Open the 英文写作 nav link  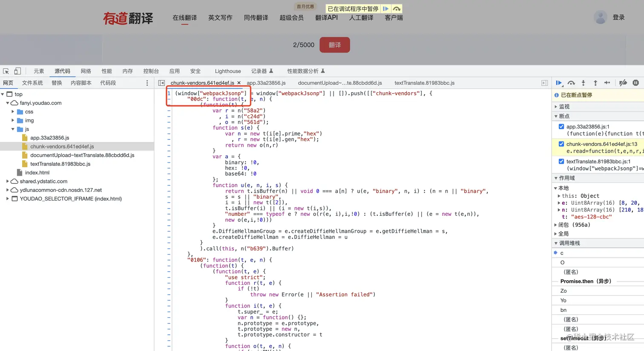click(220, 17)
